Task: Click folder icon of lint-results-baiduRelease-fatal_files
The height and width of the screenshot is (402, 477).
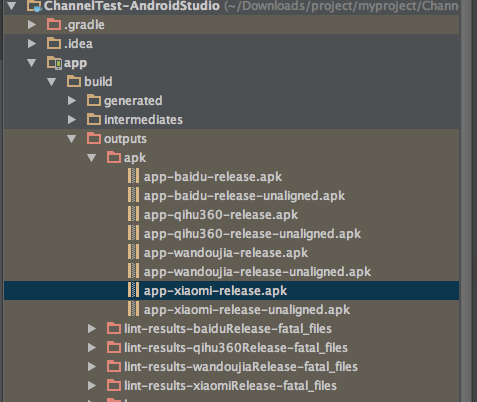Action: point(114,328)
